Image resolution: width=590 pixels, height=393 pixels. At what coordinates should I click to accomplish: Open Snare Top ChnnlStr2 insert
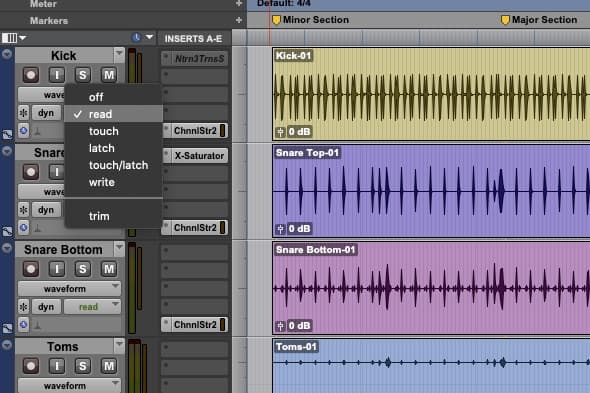coord(195,228)
